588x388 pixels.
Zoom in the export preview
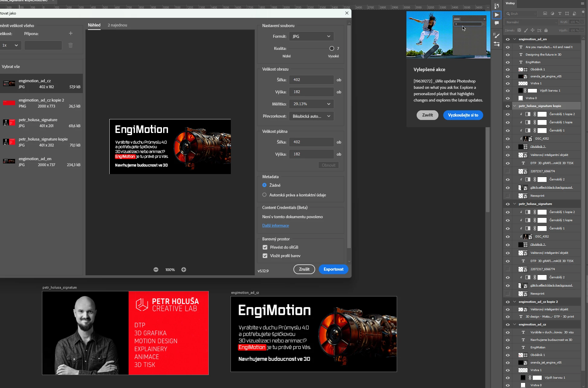[184, 270]
